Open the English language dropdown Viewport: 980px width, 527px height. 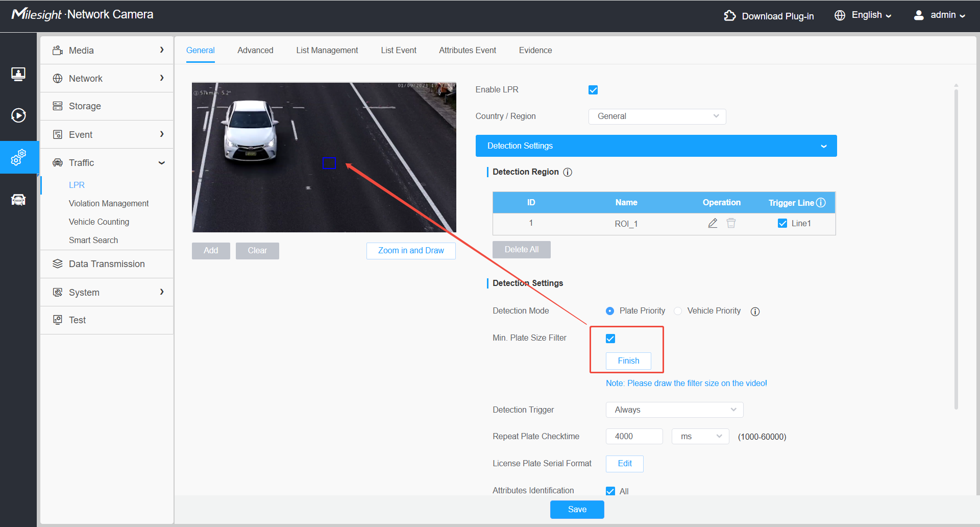[871, 15]
